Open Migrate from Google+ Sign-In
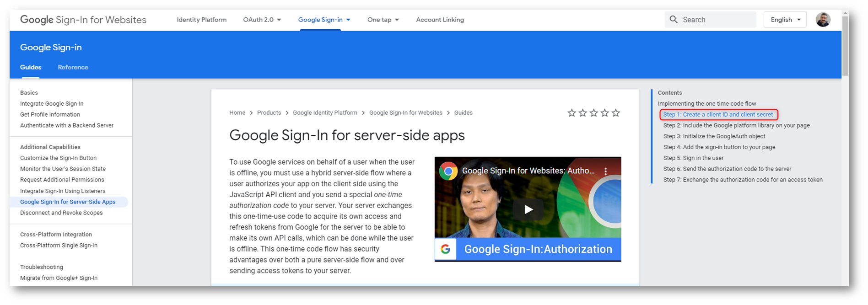Screen dimensions: 868x305 click(x=59, y=278)
